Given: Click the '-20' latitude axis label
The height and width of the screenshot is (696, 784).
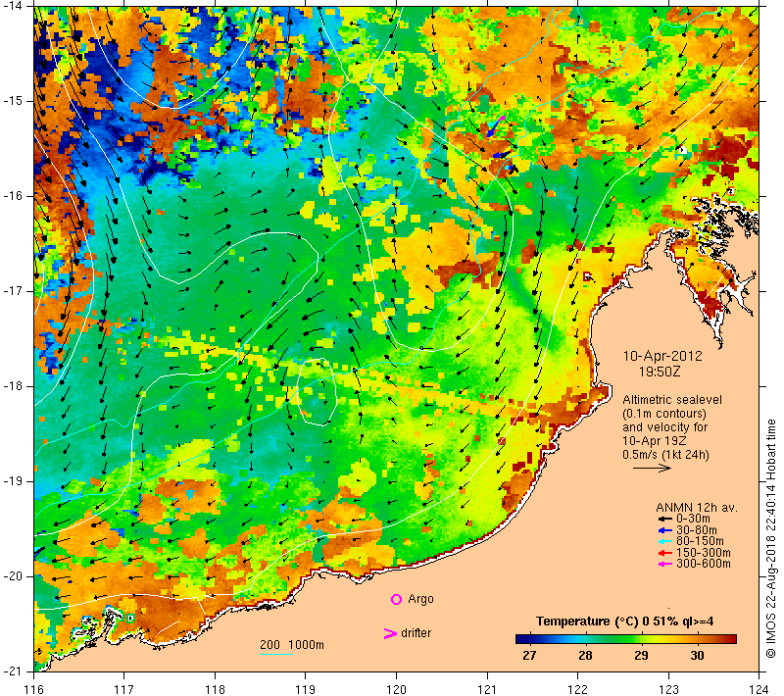Looking at the screenshot, I should (x=13, y=576).
